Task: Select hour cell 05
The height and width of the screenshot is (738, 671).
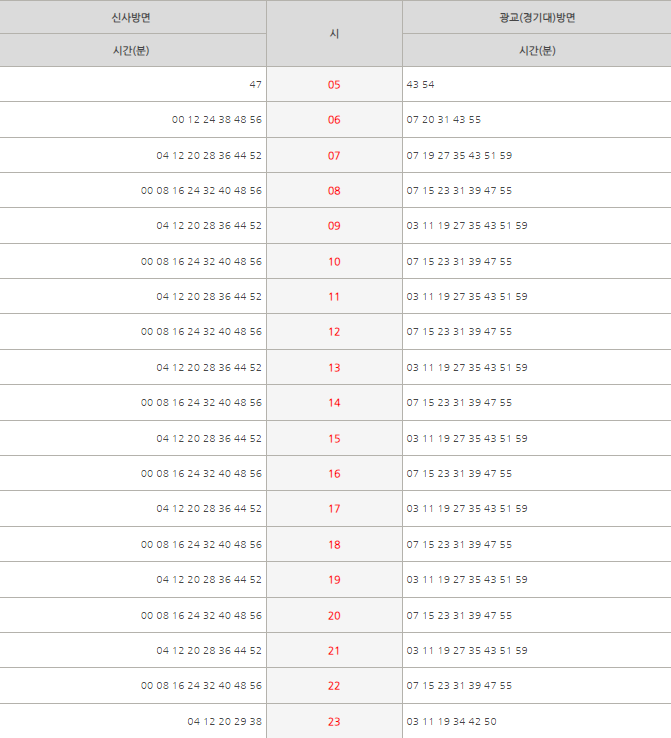Action: point(334,85)
